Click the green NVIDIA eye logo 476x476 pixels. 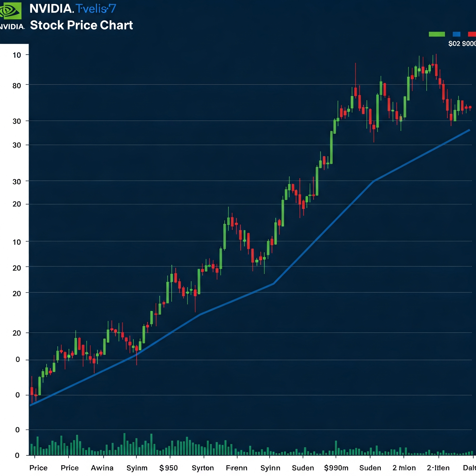tap(10, 11)
